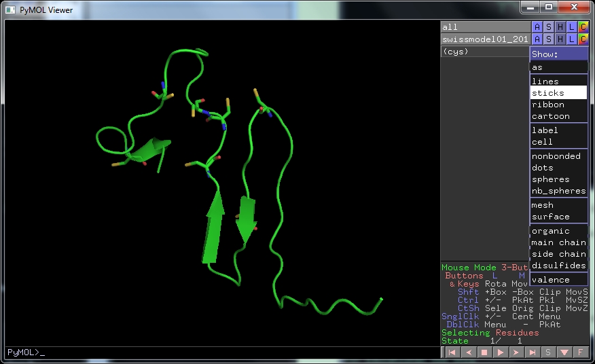Open Action menu for the 'all' row

tap(537, 27)
